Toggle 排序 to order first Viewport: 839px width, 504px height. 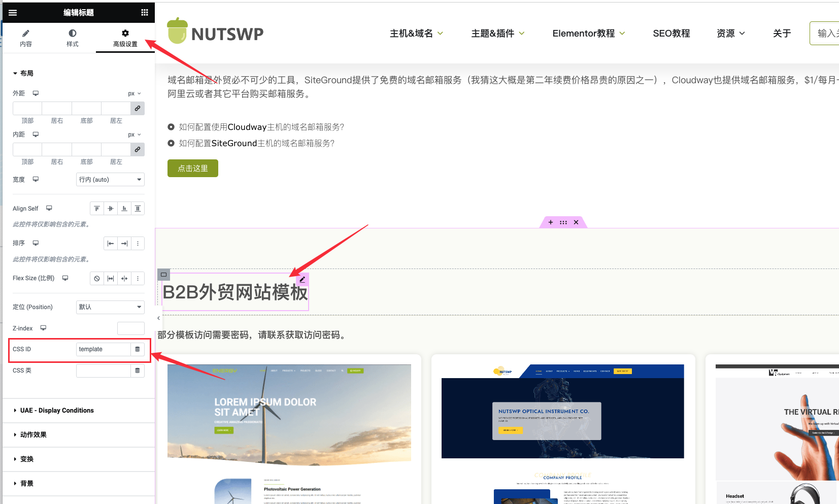111,243
